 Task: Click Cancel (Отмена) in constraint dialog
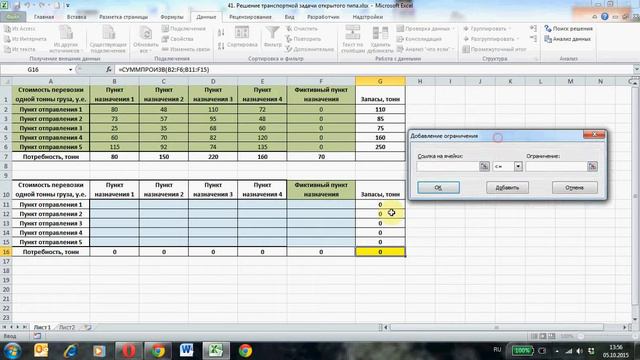575,187
